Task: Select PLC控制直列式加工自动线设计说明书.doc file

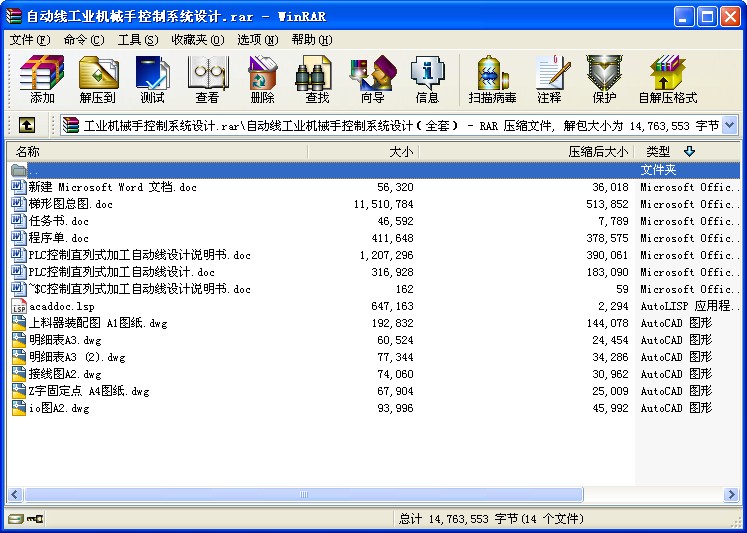Action: coord(140,255)
